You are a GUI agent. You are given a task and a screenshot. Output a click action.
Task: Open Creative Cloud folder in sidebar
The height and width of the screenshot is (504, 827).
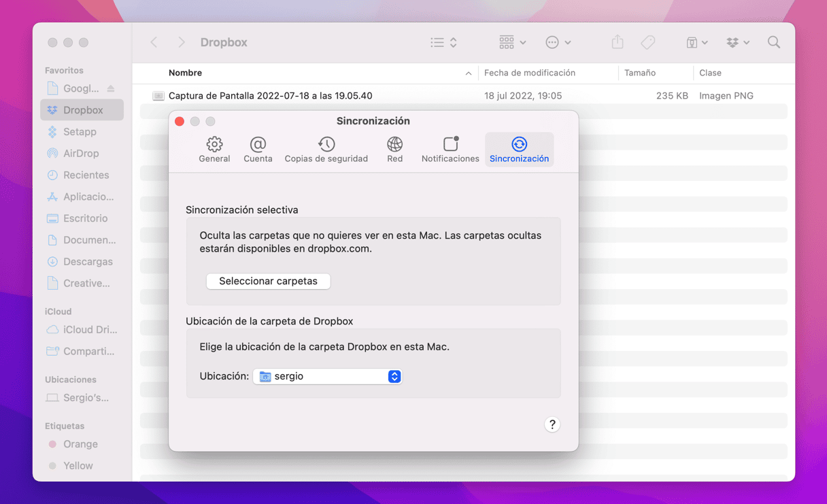82,284
